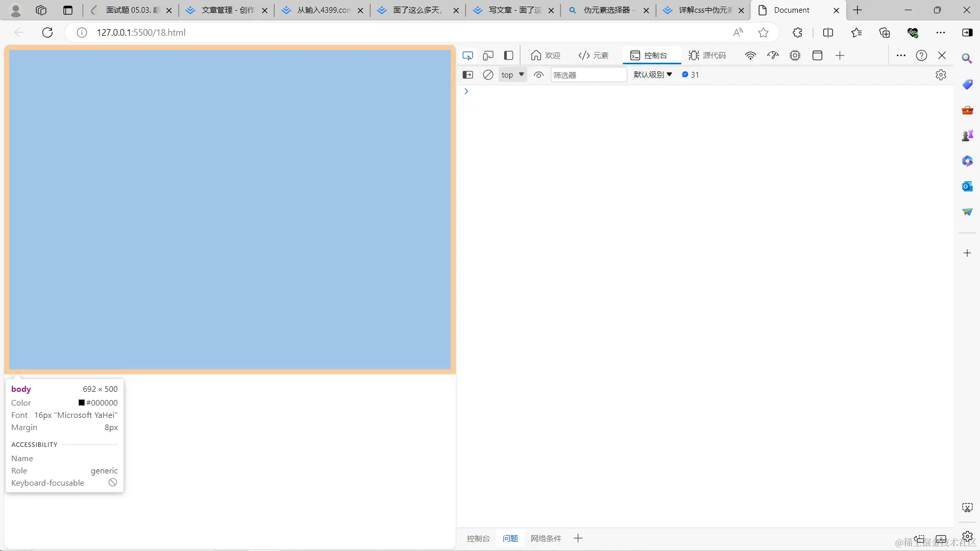Add this page to favorites star icon
The image size is (980, 551).
(763, 33)
